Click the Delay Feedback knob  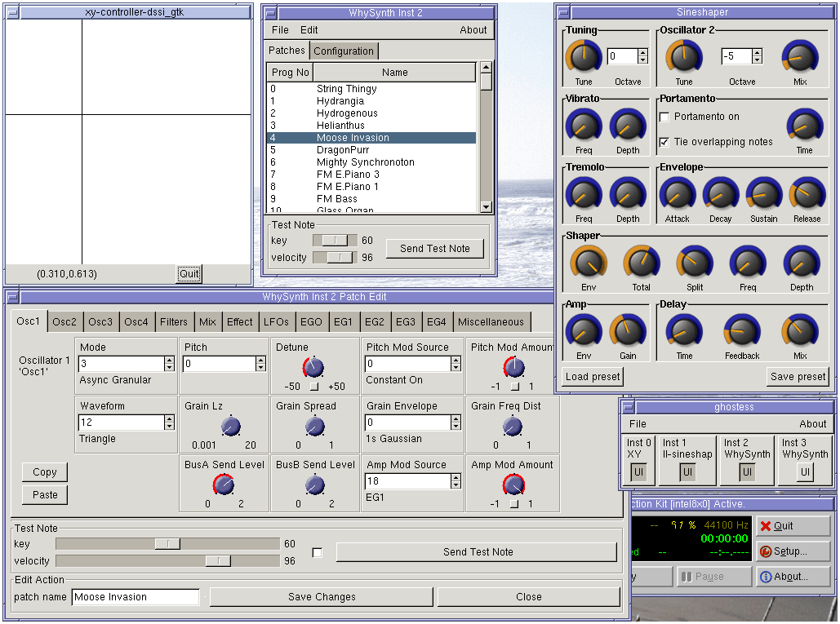(x=742, y=330)
